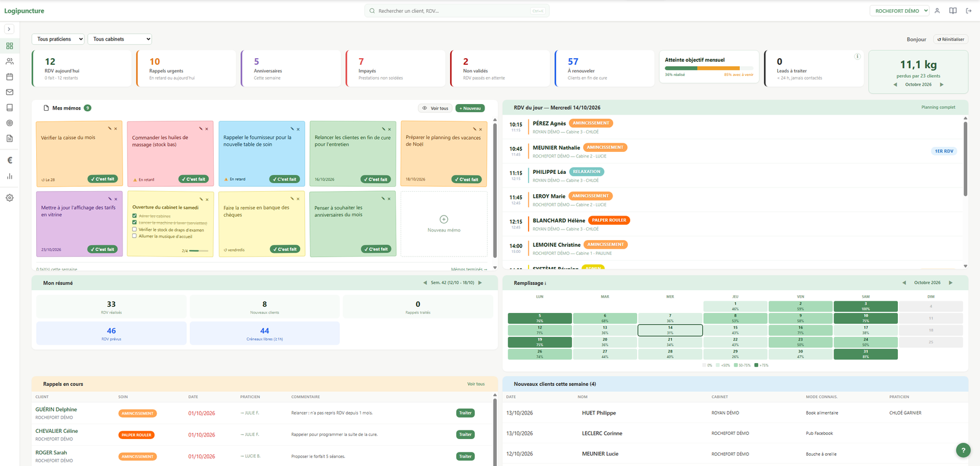Click Traiter for GUÉRIN Delphine reminder

[466, 413]
